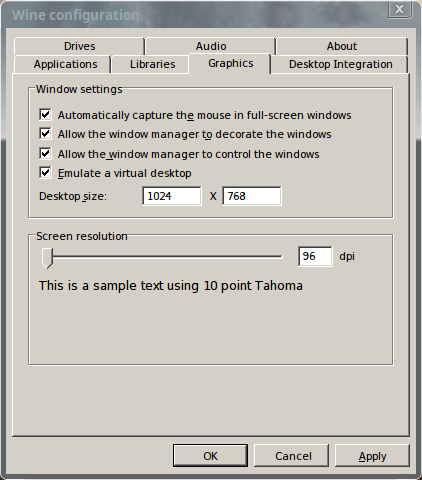Disable automatic mouse capture in full-screen windows
422x480 pixels.
[45, 115]
